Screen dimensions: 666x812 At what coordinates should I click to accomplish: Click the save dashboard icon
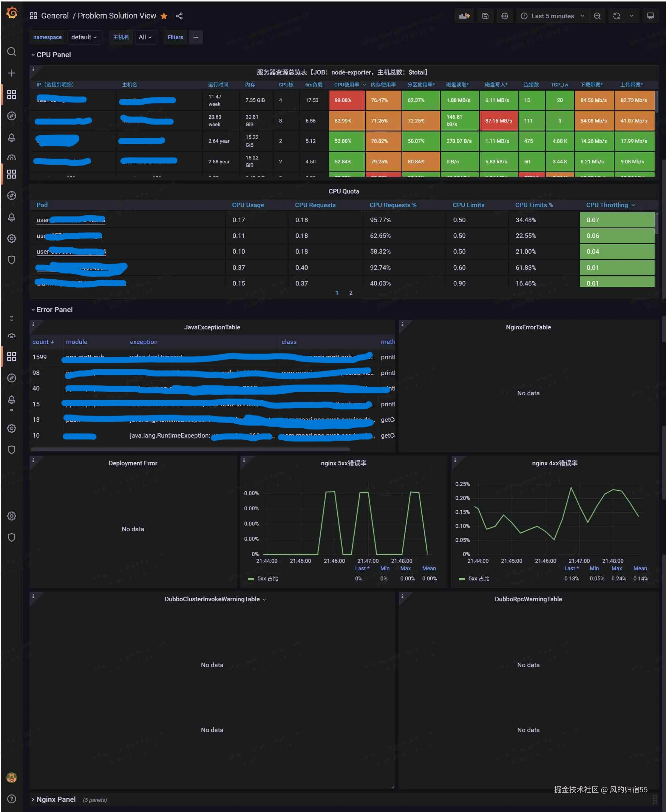[x=485, y=16]
